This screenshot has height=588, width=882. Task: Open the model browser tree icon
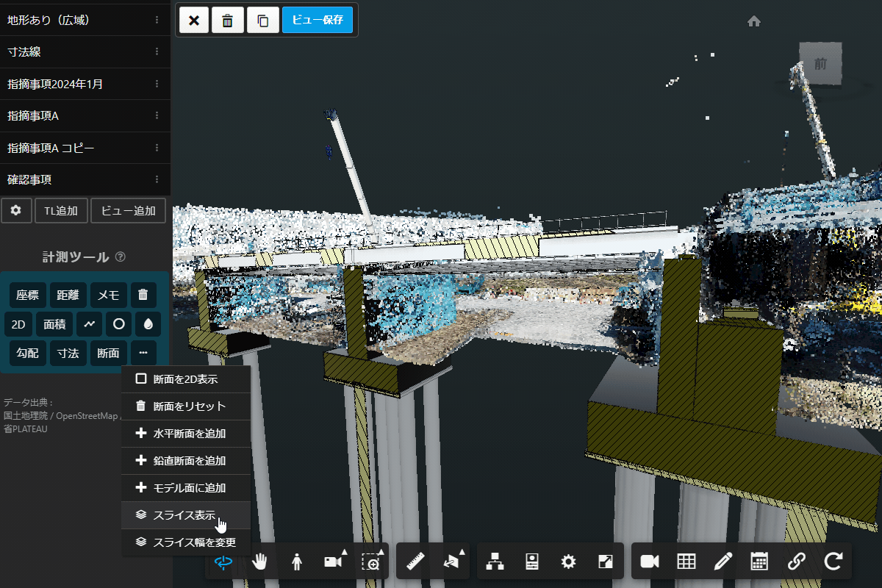[496, 562]
